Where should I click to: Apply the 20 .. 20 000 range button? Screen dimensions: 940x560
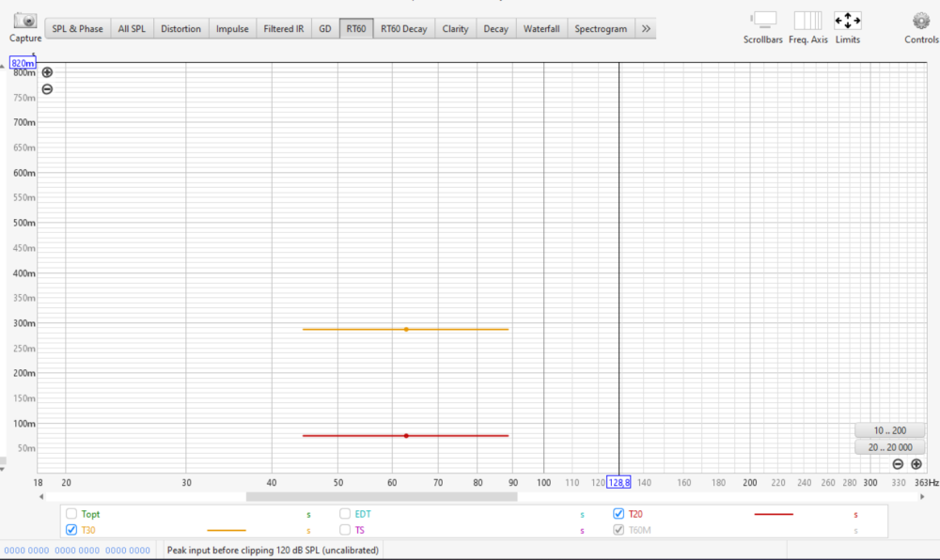889,447
